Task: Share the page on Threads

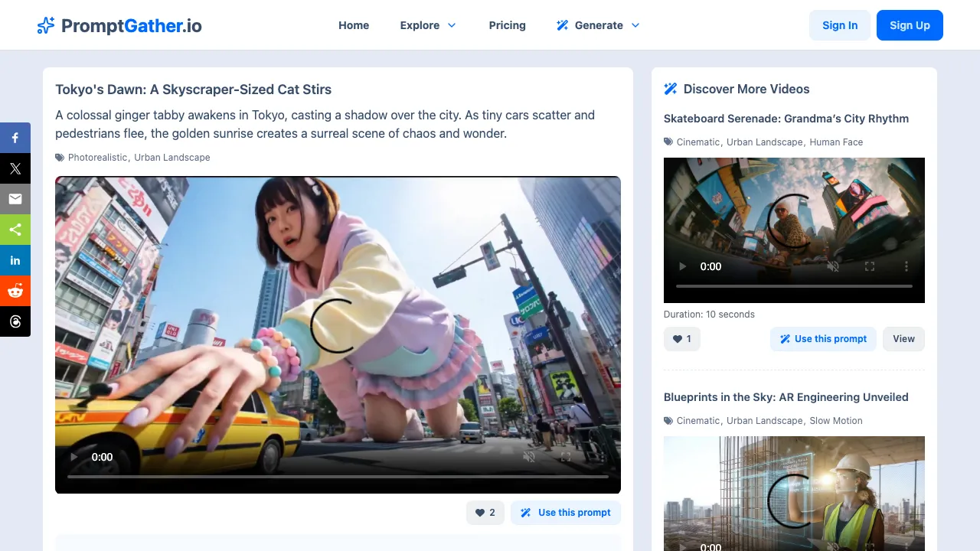Action: (x=15, y=321)
